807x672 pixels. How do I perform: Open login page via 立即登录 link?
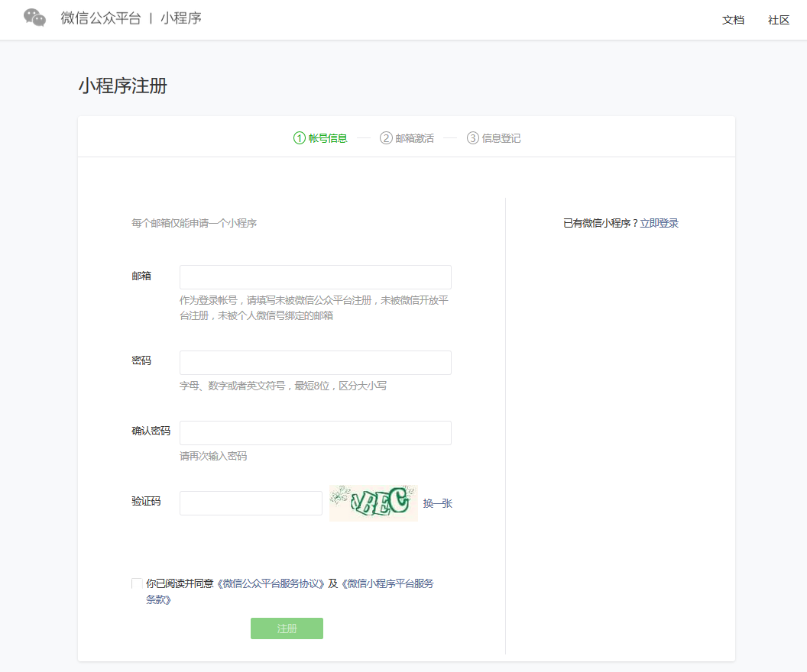[660, 223]
